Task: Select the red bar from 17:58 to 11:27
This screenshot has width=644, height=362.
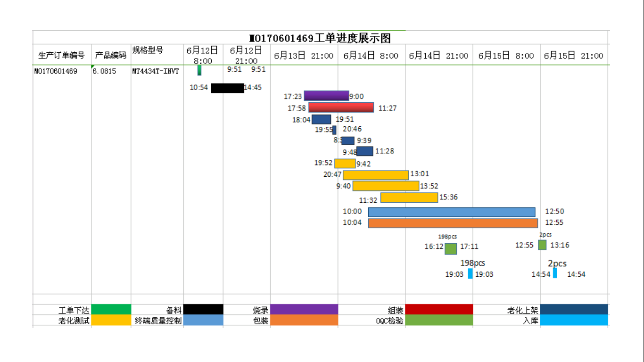Action: tap(341, 107)
